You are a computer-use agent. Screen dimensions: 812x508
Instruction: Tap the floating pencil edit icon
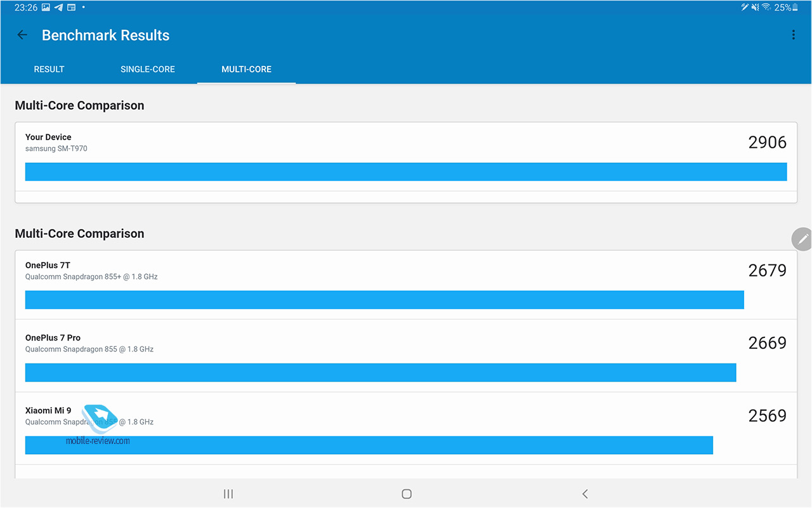click(x=802, y=239)
